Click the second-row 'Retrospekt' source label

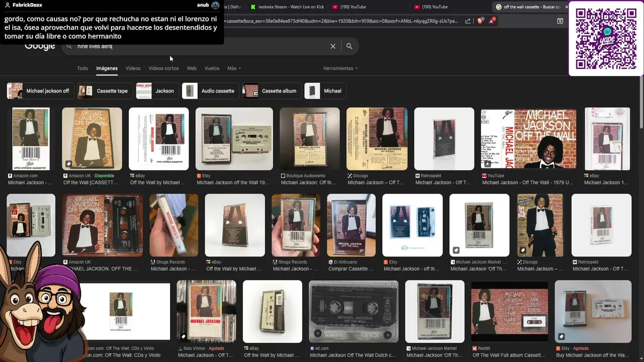pyautogui.click(x=588, y=262)
